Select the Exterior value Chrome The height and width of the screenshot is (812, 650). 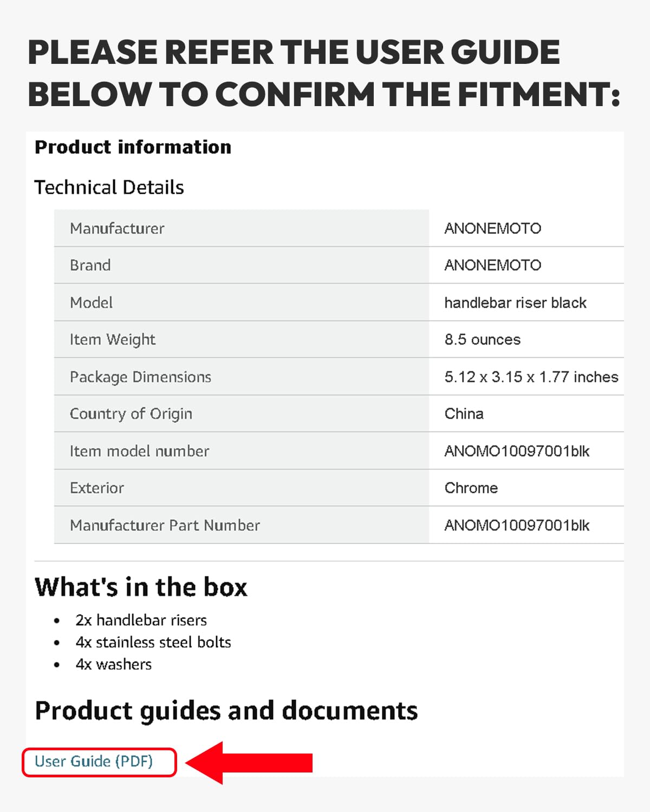tap(471, 488)
